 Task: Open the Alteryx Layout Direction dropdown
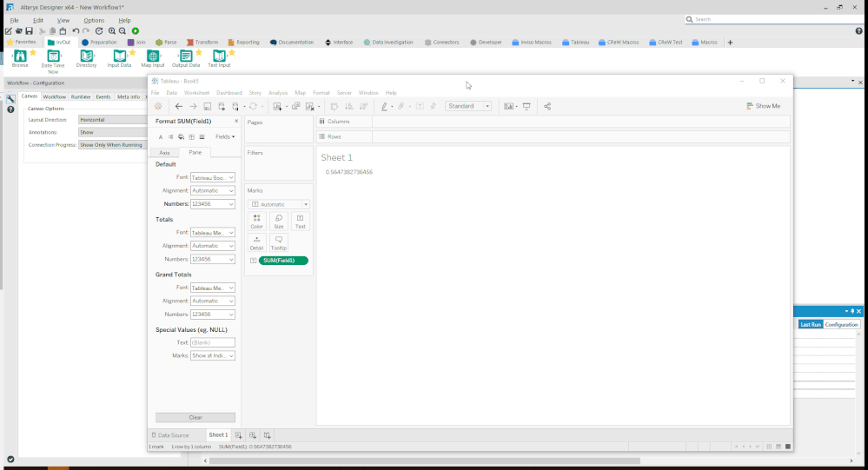coord(113,120)
